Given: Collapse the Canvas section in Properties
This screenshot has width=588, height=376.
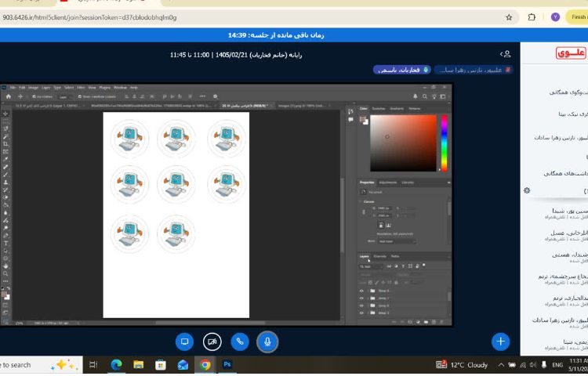Looking at the screenshot, I should pyautogui.click(x=361, y=201).
